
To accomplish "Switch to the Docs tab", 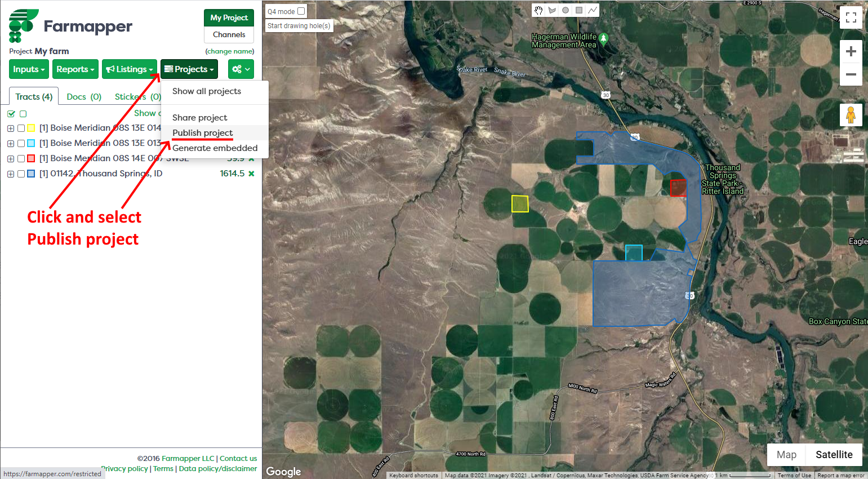I will tap(83, 97).
